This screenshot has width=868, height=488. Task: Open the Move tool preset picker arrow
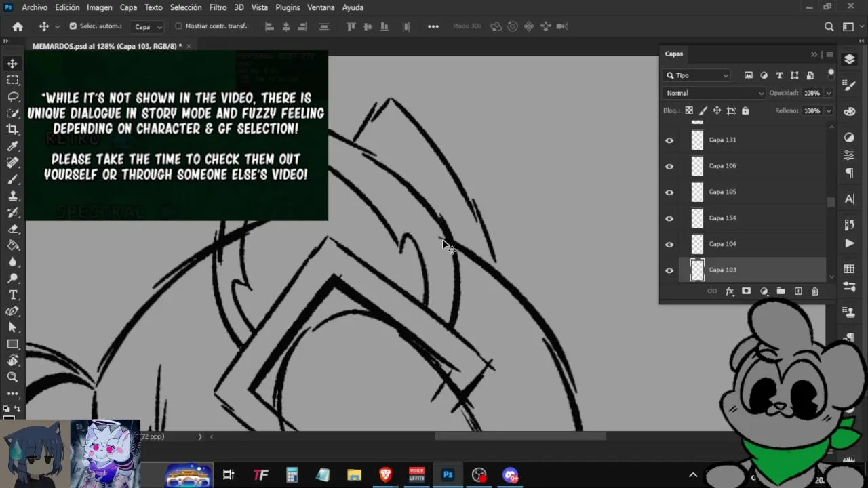(57, 26)
